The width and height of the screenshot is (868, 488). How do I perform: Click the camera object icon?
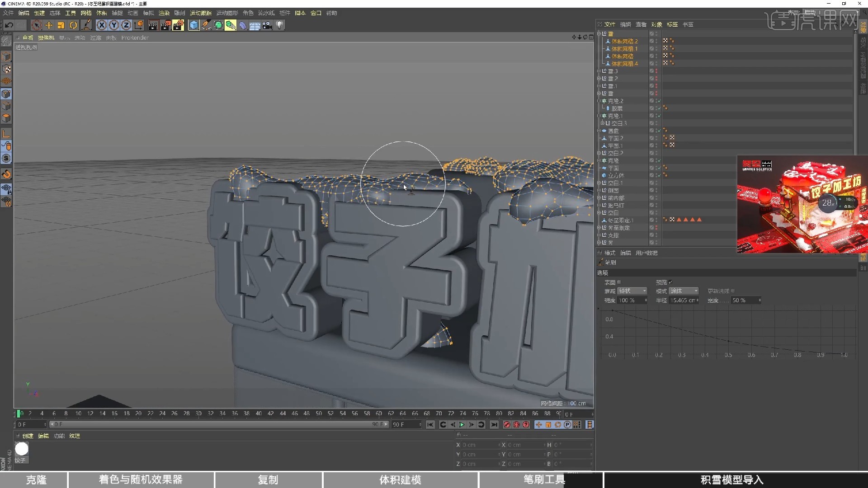click(x=267, y=25)
